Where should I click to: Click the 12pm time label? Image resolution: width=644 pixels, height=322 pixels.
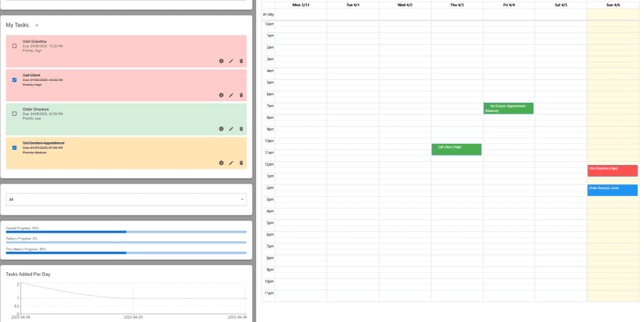pyautogui.click(x=269, y=164)
